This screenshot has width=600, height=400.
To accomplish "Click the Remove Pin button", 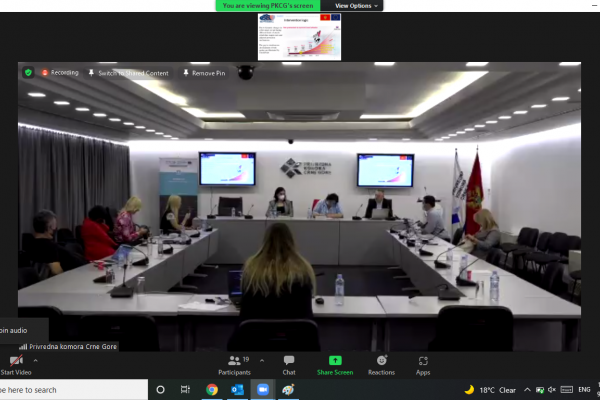I will coord(204,73).
